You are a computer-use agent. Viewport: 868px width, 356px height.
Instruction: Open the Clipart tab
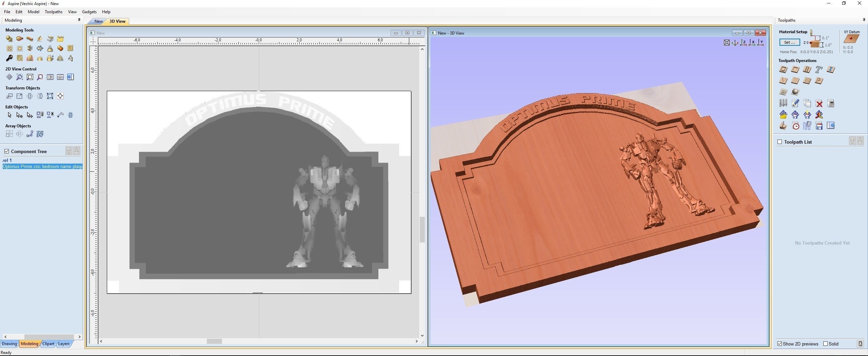point(48,344)
